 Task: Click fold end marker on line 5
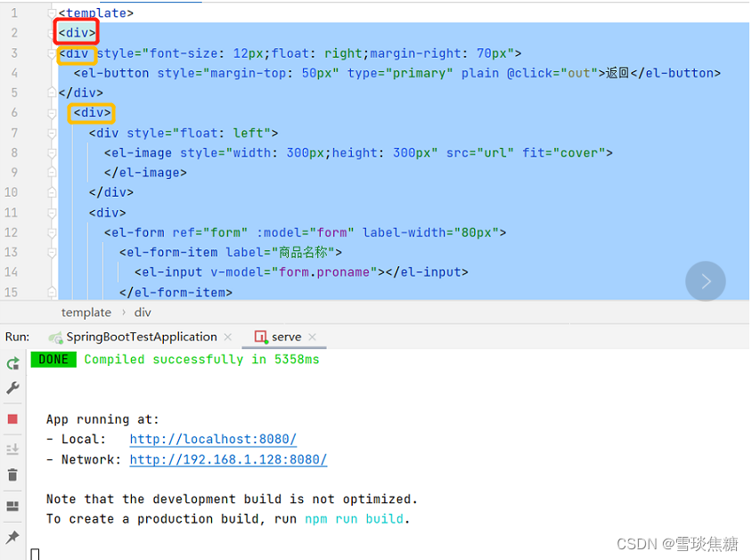coord(52,93)
